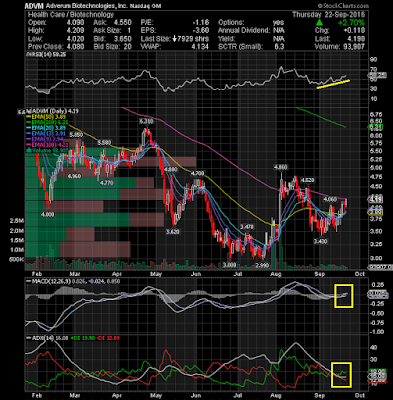The height and width of the screenshot is (400, 393).
Task: Click the green EMA(200) line segment at top right
Action: click(x=321, y=117)
